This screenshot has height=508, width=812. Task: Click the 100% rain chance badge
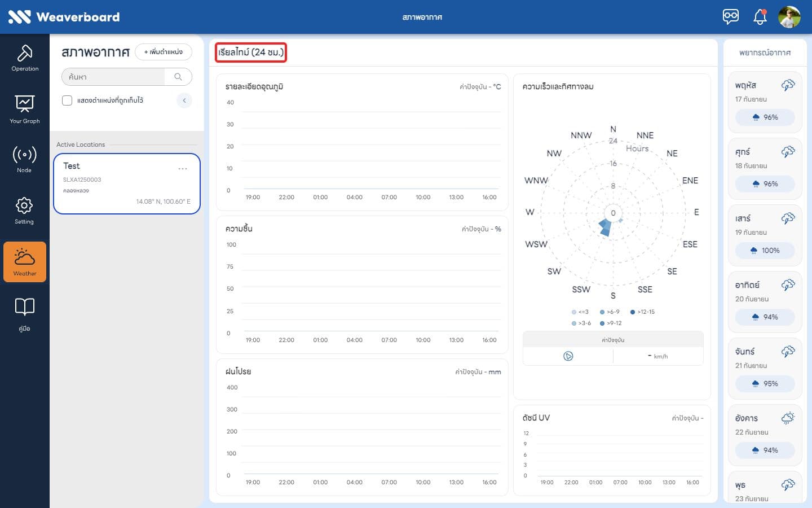coord(765,251)
